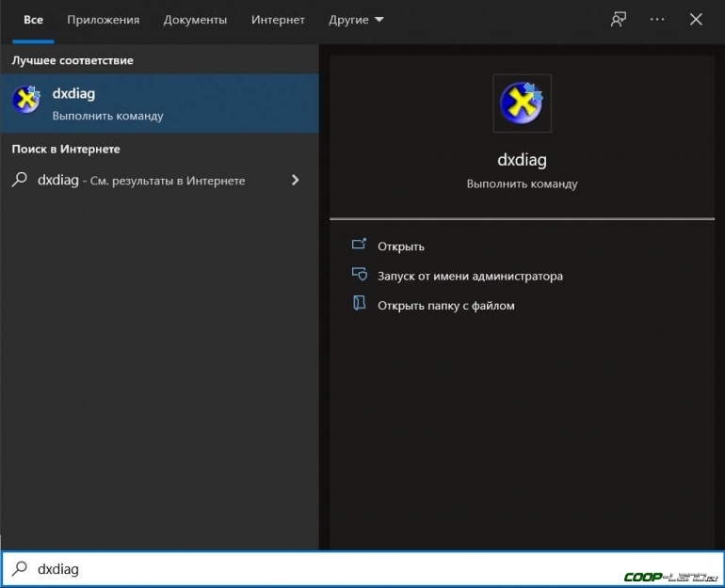Expand the Другие filter dropdown
This screenshot has width=725, height=588.
point(356,20)
